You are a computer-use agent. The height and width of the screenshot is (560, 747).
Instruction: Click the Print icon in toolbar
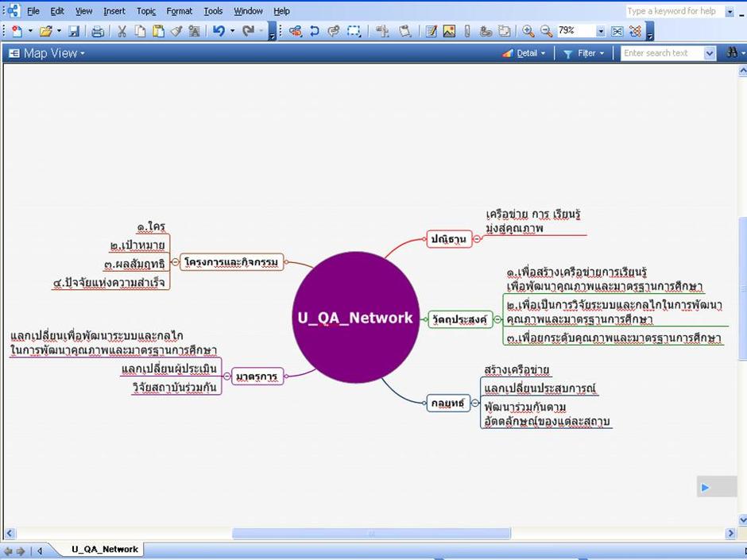(x=97, y=32)
